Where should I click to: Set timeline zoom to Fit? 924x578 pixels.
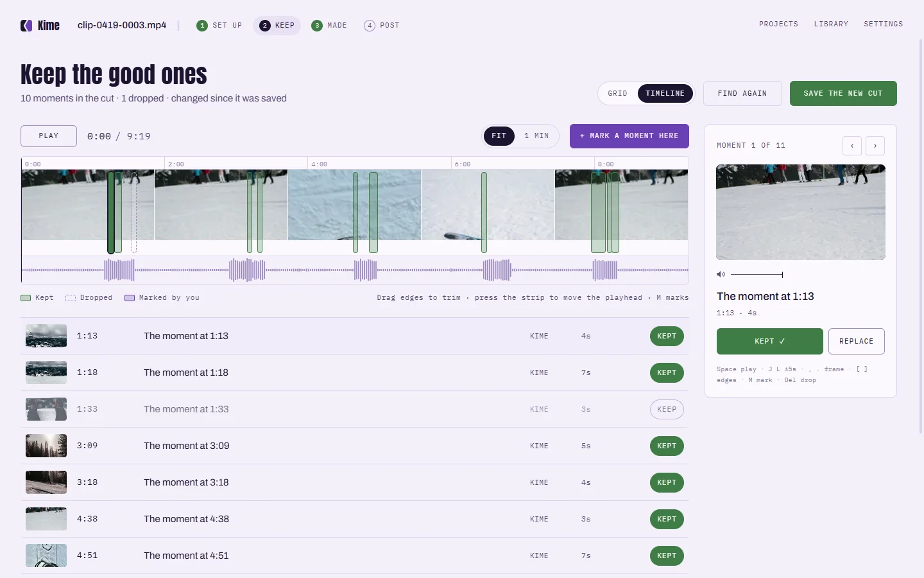499,136
